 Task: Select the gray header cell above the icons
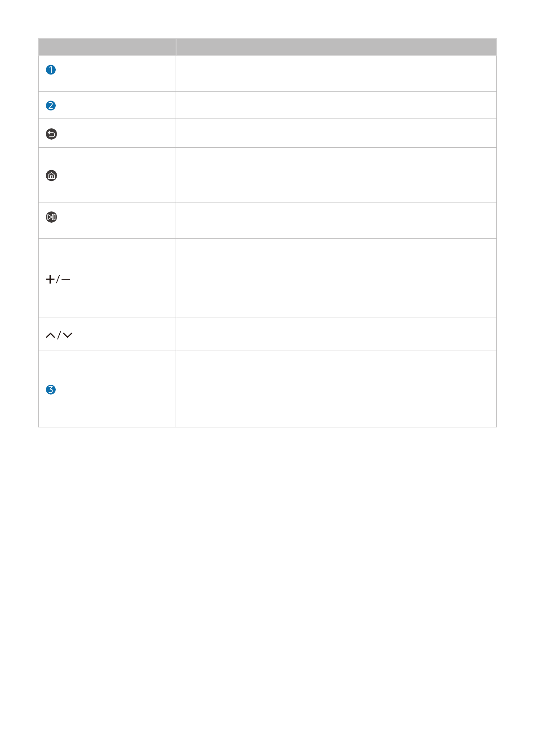(x=107, y=47)
